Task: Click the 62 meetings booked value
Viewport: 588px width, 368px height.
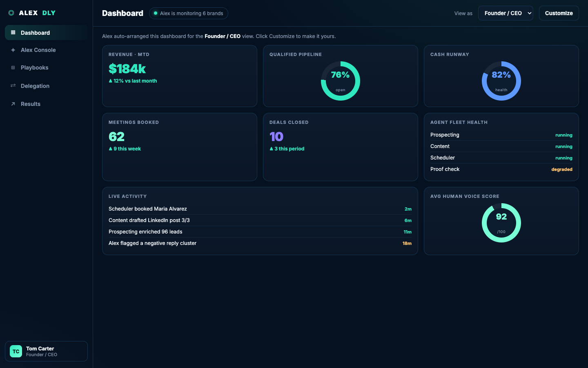Action: pyautogui.click(x=116, y=137)
